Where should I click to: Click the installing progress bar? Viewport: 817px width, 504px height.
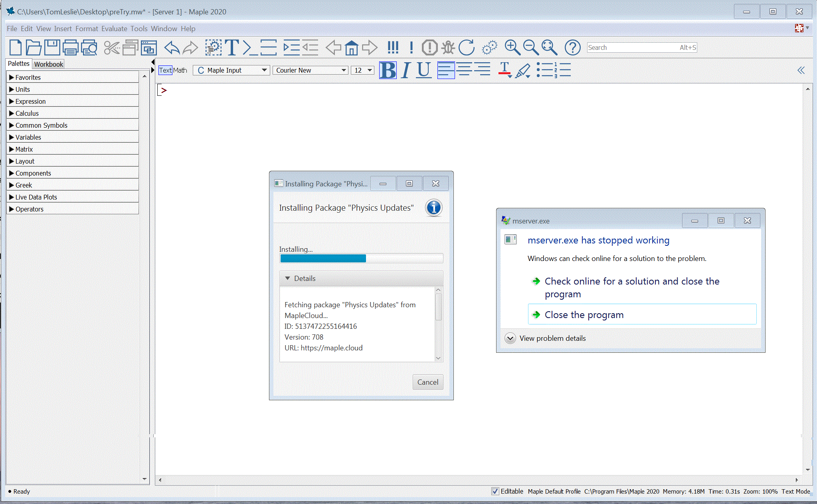361,258
